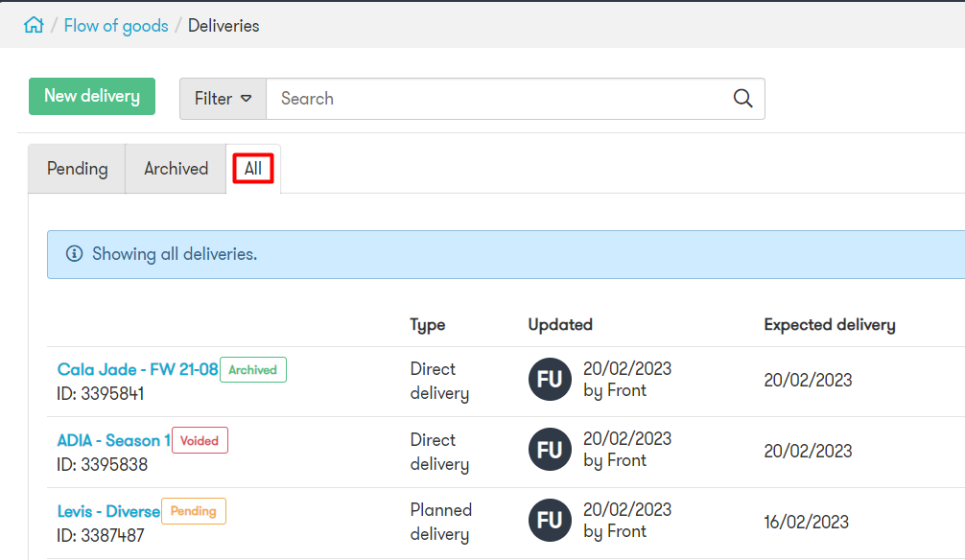Screen dimensions: 965x560
Task: Open Flow of goods breadcrumb
Action: coord(116,26)
